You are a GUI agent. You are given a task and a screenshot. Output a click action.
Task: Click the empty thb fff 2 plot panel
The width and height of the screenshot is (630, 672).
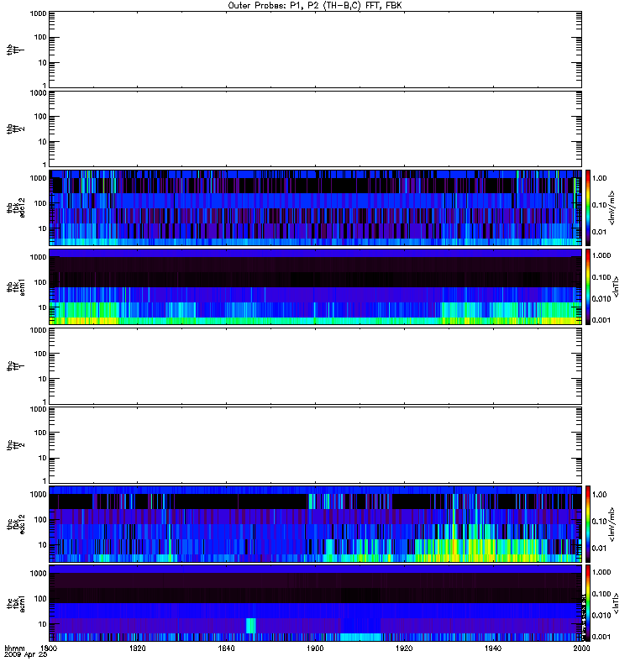click(316, 129)
